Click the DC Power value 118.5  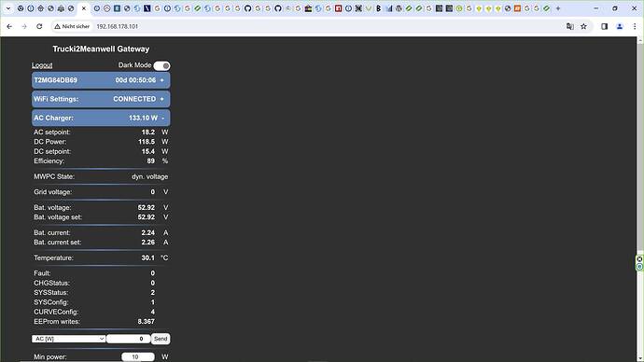point(147,142)
